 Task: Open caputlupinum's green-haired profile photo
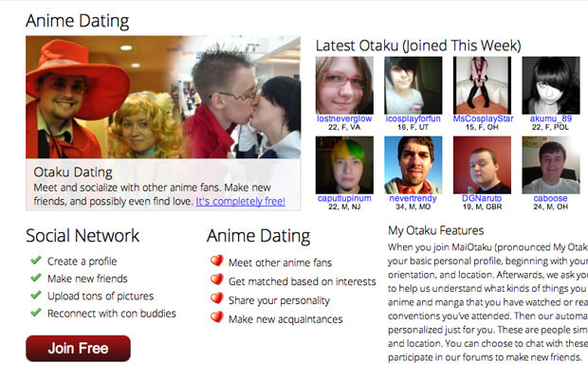point(344,165)
